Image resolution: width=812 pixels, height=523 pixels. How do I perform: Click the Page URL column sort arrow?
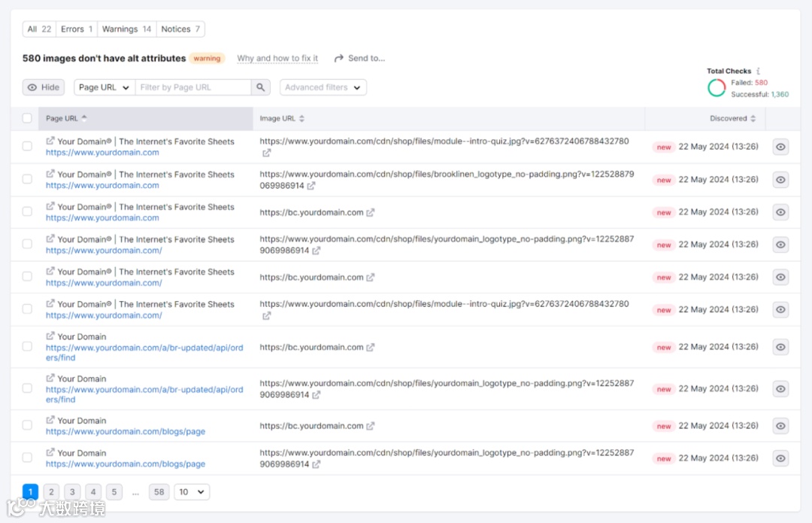click(x=84, y=118)
